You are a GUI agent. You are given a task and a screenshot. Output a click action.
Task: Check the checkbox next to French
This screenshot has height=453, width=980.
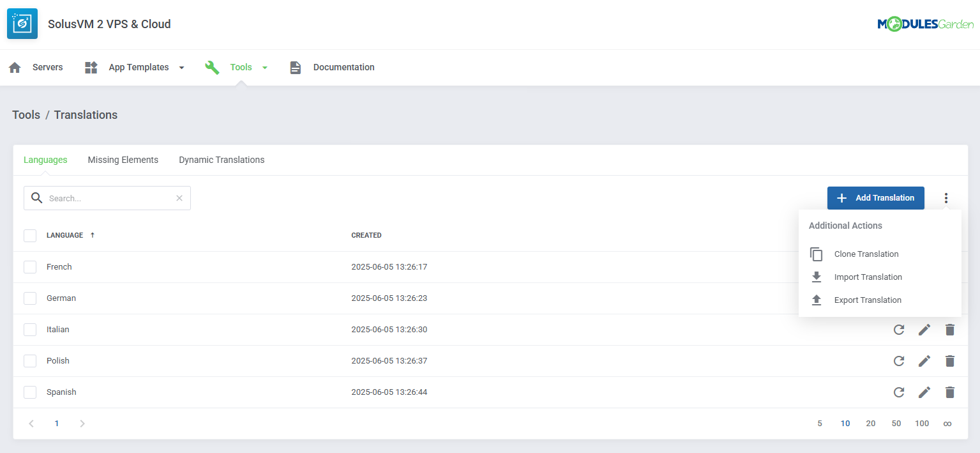pyautogui.click(x=29, y=266)
